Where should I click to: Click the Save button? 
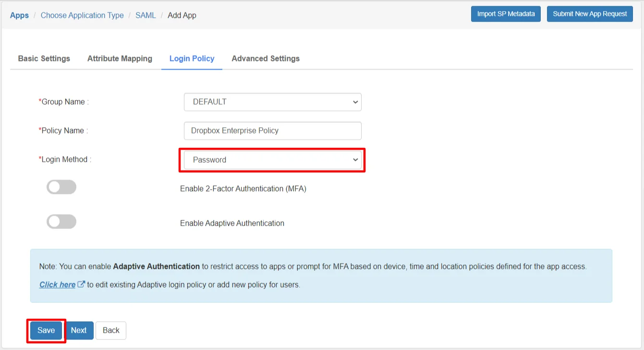[46, 330]
